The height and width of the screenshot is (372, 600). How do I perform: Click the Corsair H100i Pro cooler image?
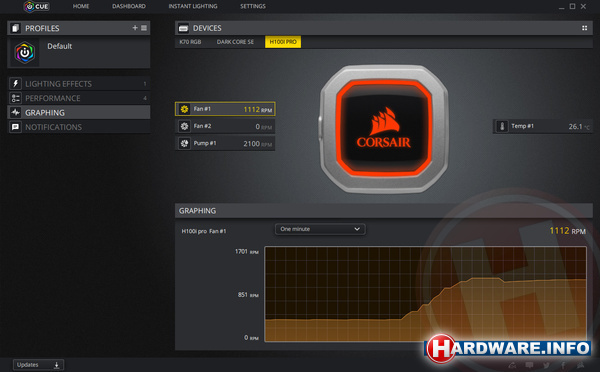(x=384, y=129)
